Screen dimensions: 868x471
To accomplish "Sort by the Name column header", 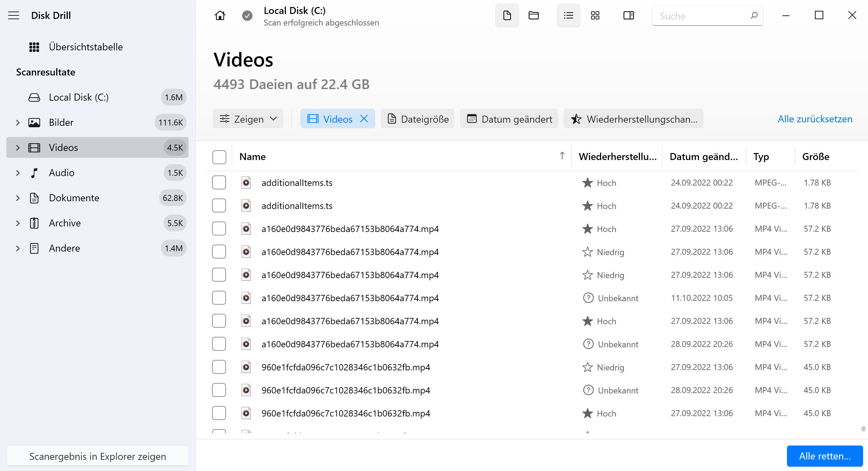I will (x=253, y=157).
